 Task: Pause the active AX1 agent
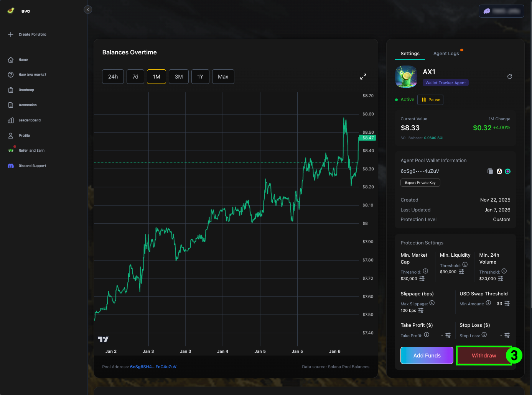point(430,100)
